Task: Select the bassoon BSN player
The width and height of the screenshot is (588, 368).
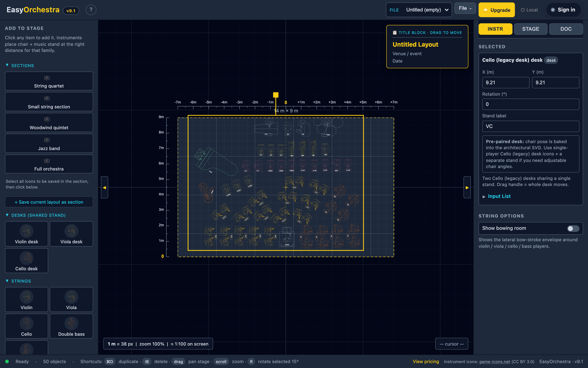Action: click(x=336, y=165)
